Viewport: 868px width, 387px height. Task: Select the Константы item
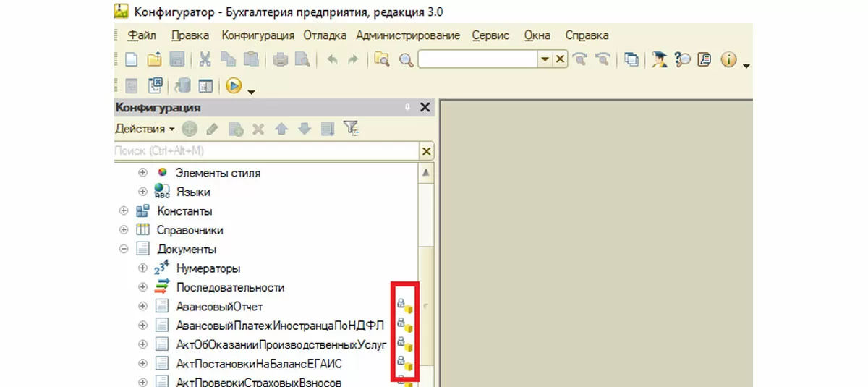tap(185, 211)
